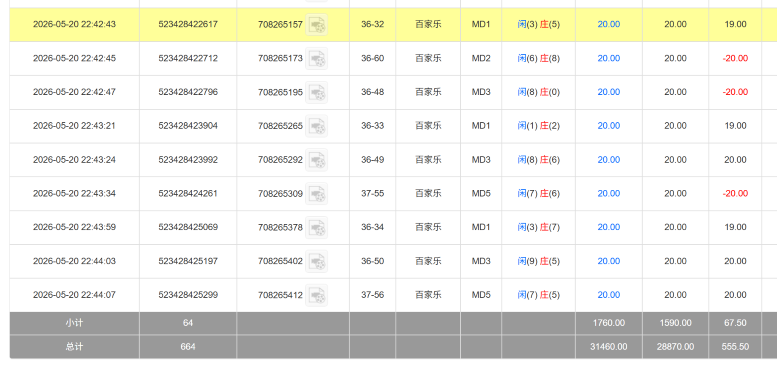Select order number 523428425299

point(188,295)
